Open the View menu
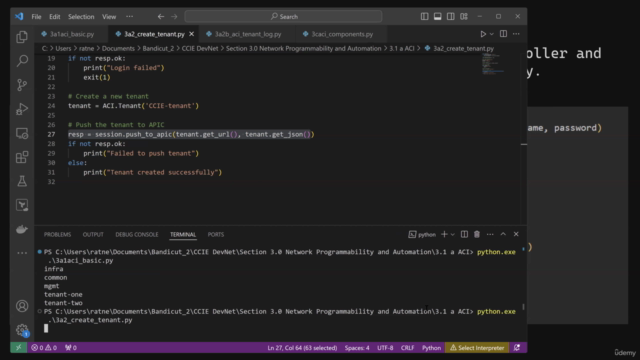This screenshot has height=360, width=640. [x=109, y=17]
